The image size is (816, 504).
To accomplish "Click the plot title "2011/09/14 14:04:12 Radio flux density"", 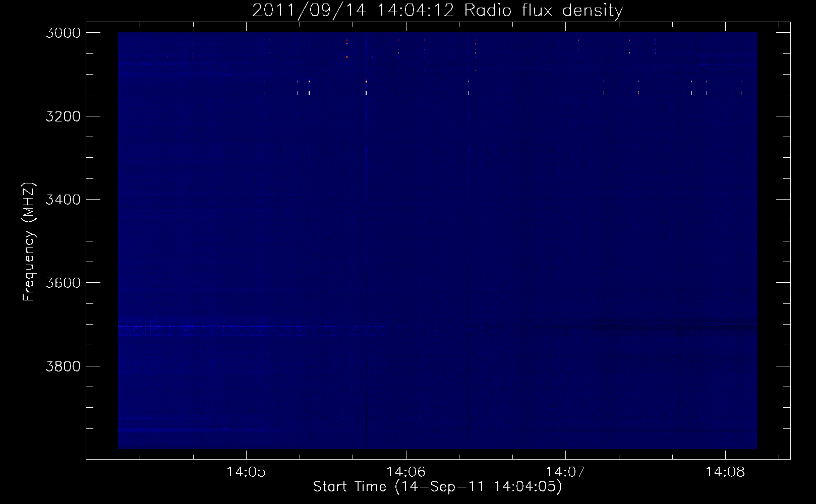I will pyautogui.click(x=437, y=11).
